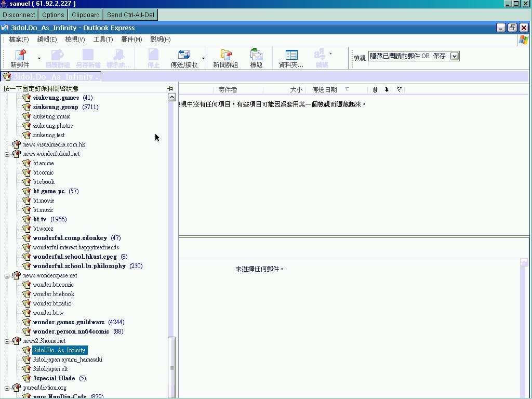The height and width of the screenshot is (399, 532).
Task: Select the news.visualmedia.com.hk server
Action: point(54,144)
